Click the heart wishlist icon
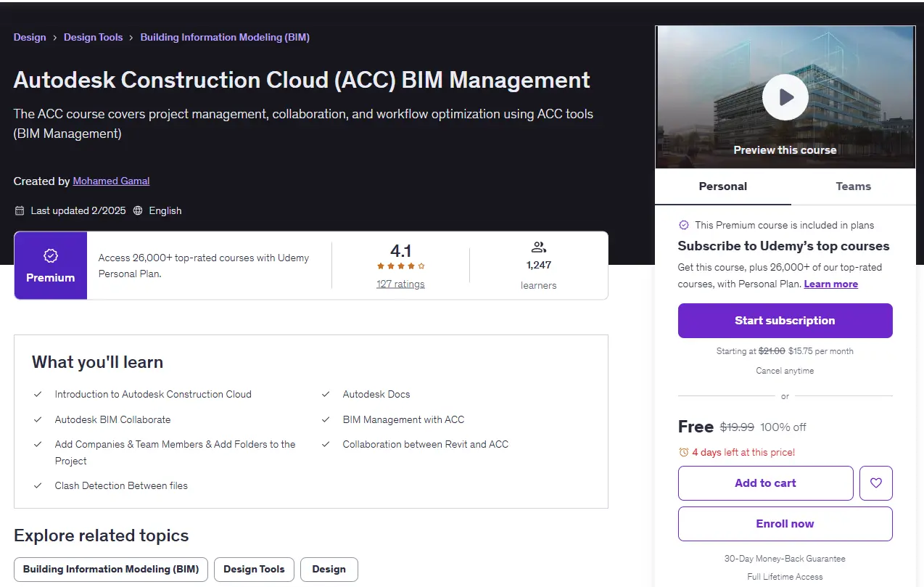Image resolution: width=924 pixels, height=587 pixels. (876, 483)
